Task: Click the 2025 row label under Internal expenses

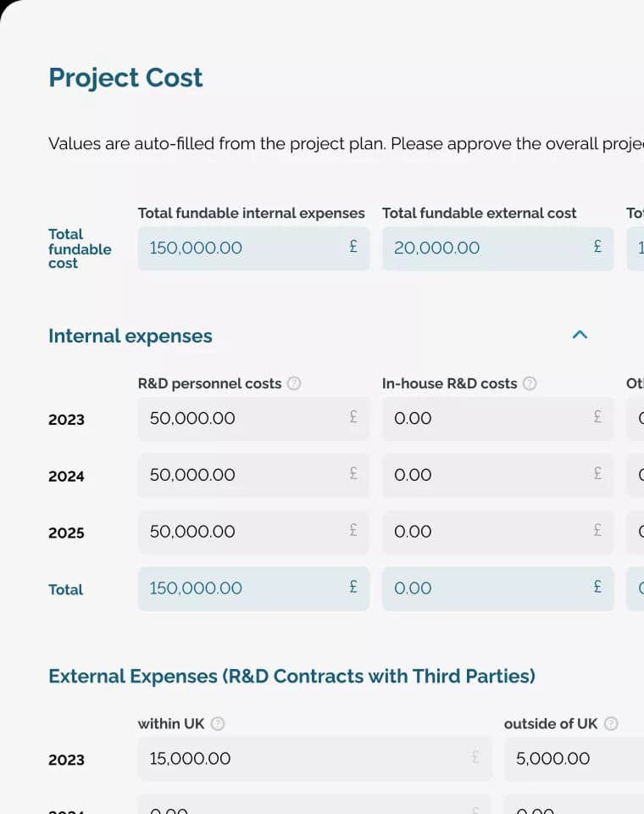Action: point(66,532)
